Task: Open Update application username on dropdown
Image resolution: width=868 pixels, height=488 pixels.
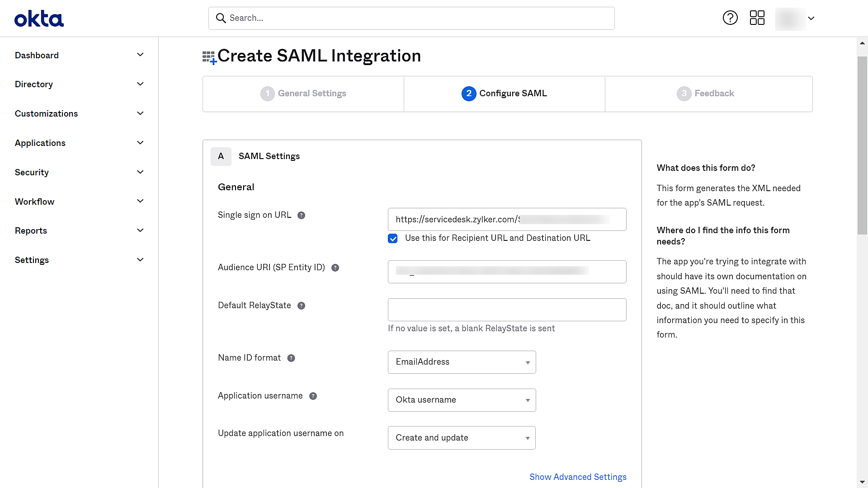Action: [462, 438]
